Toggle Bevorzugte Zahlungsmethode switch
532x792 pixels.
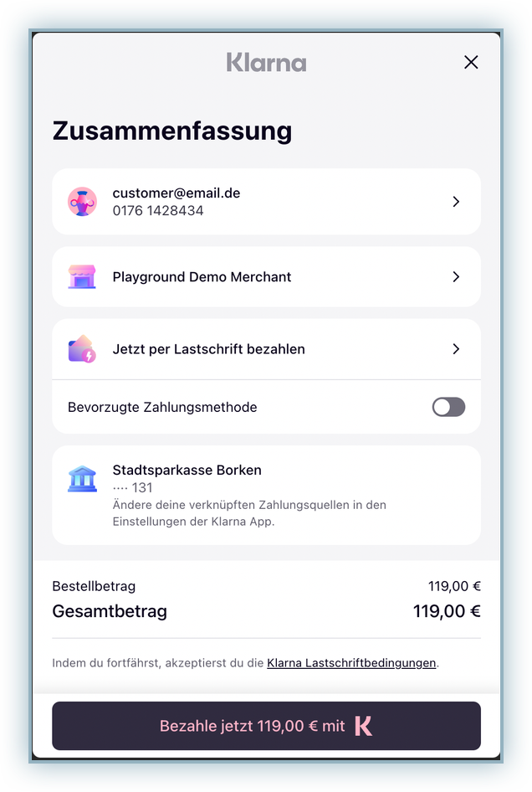tap(448, 408)
